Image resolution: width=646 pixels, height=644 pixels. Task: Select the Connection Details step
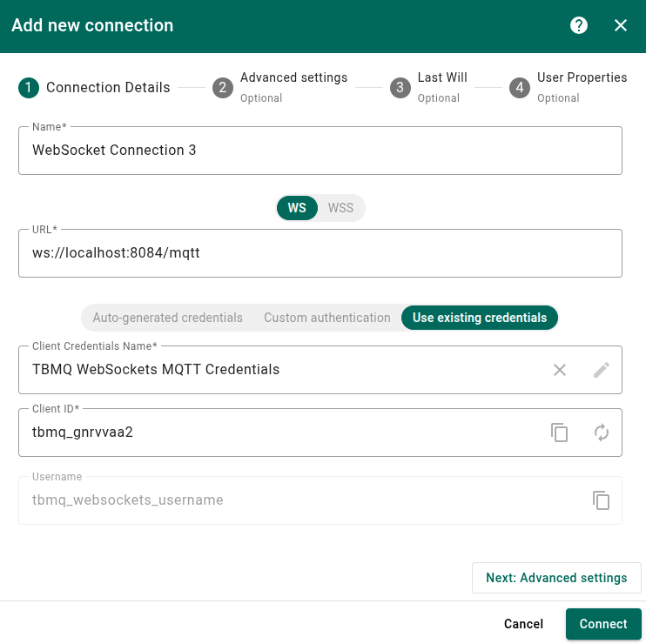pyautogui.click(x=94, y=87)
